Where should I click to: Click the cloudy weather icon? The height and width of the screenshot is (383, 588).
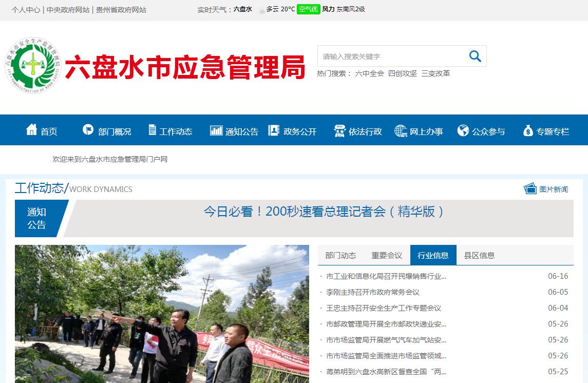click(x=262, y=11)
